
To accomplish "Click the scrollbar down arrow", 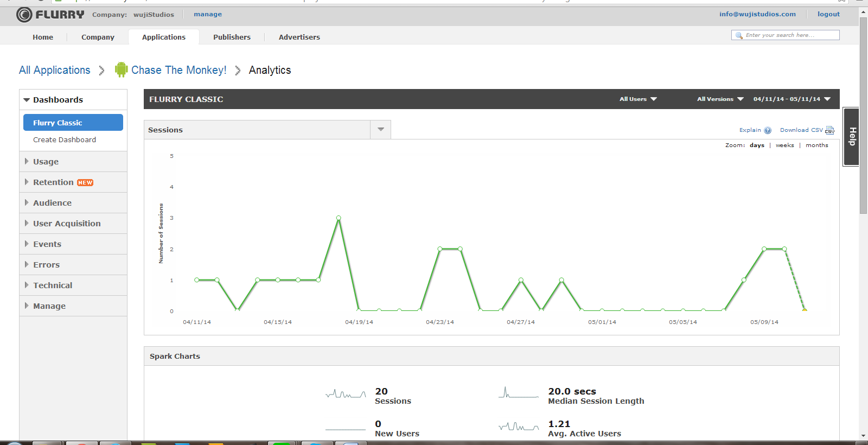I will (x=863, y=436).
